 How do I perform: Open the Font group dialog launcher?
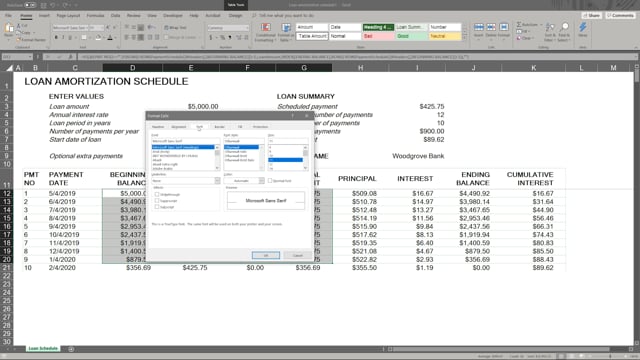point(117,47)
